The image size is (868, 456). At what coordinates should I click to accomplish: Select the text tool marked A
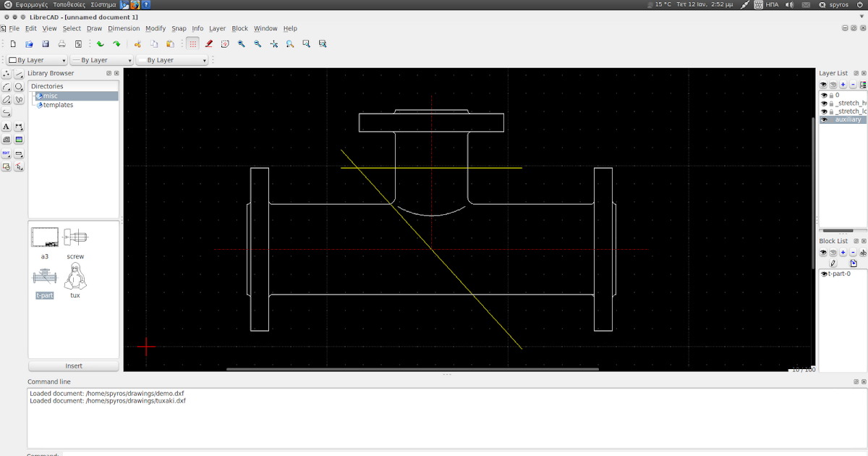[7, 127]
